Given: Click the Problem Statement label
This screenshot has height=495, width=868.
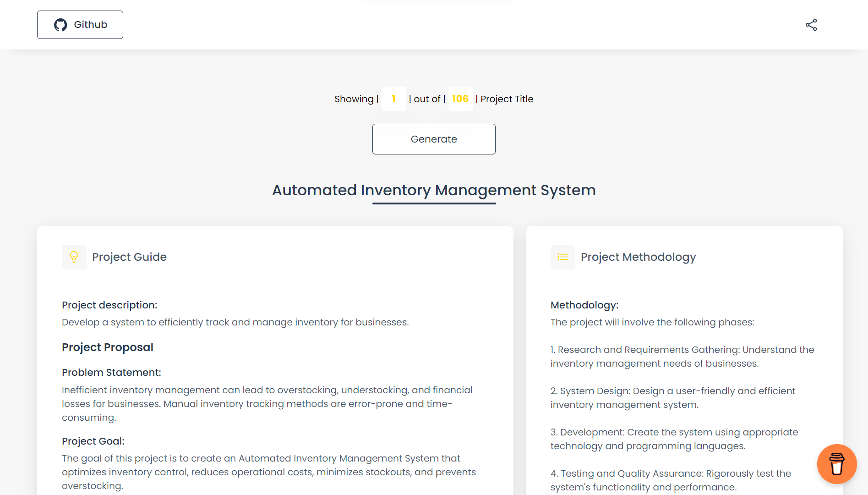Looking at the screenshot, I should coord(111,373).
